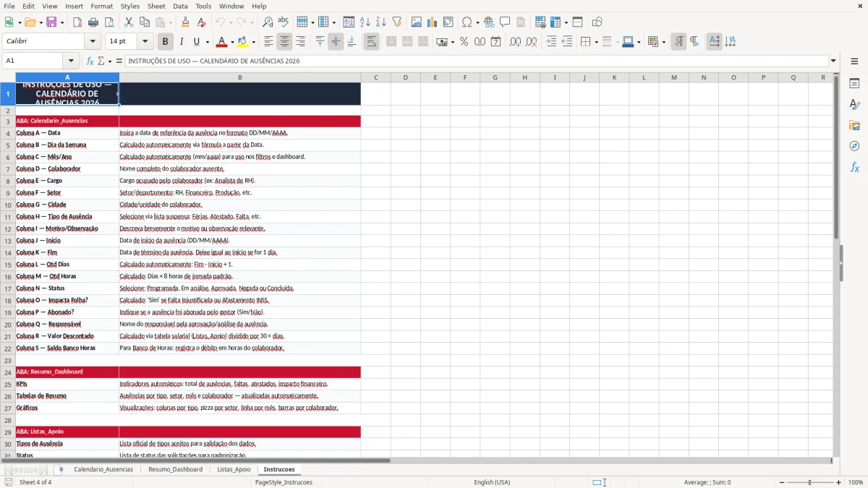Screen dimensions: 868x488
Task: Switch to the Calendario_Ausencias sheet tab
Action: point(103,469)
